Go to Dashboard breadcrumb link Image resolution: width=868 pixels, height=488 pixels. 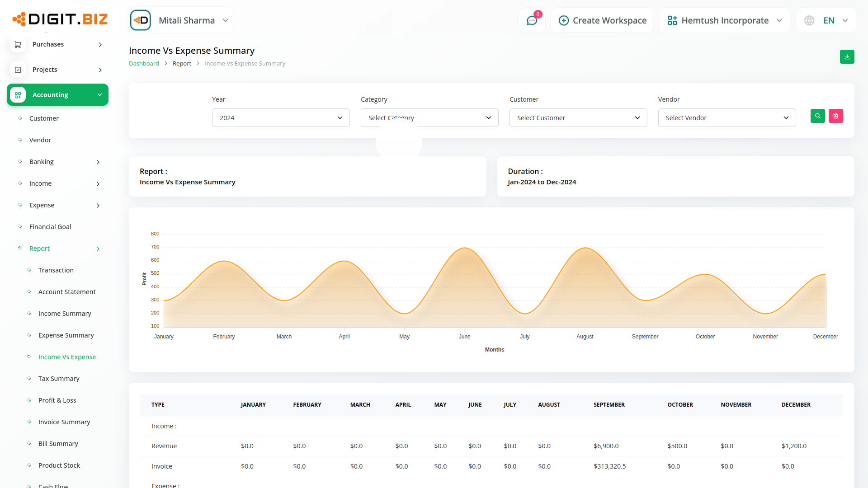click(x=144, y=64)
